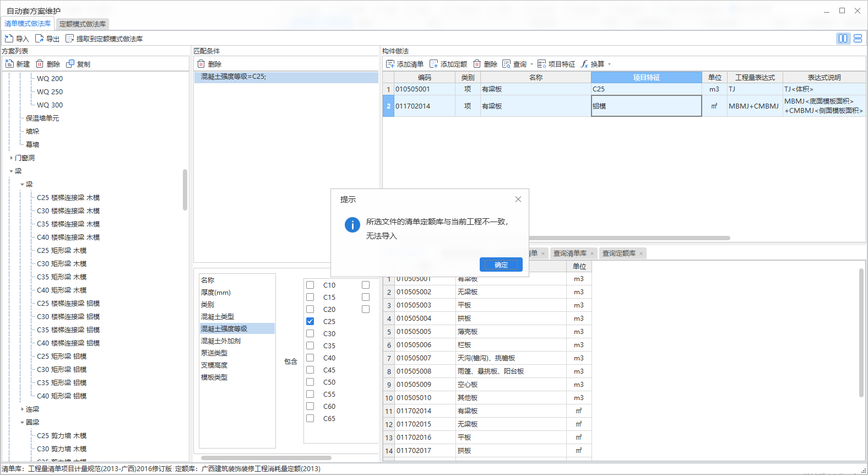Click the 工程量表达式 column header
The height and width of the screenshot is (475, 868).
pyautogui.click(x=755, y=77)
